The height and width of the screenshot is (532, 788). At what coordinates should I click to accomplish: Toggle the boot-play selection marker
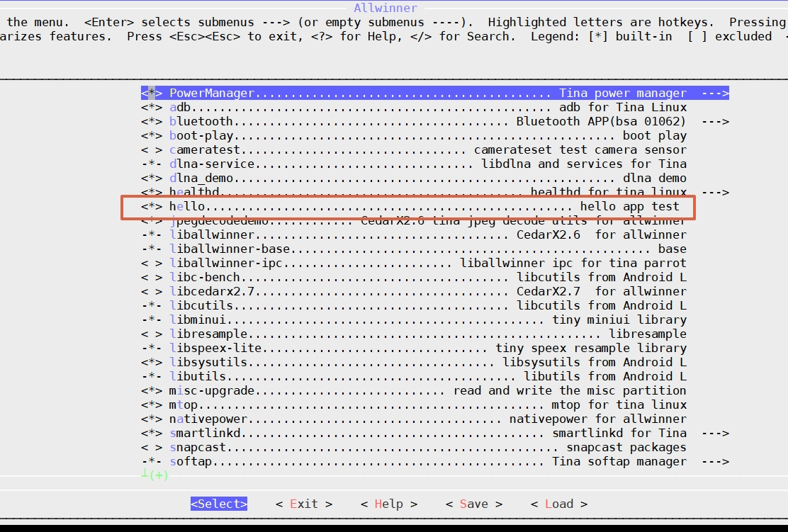coord(151,135)
